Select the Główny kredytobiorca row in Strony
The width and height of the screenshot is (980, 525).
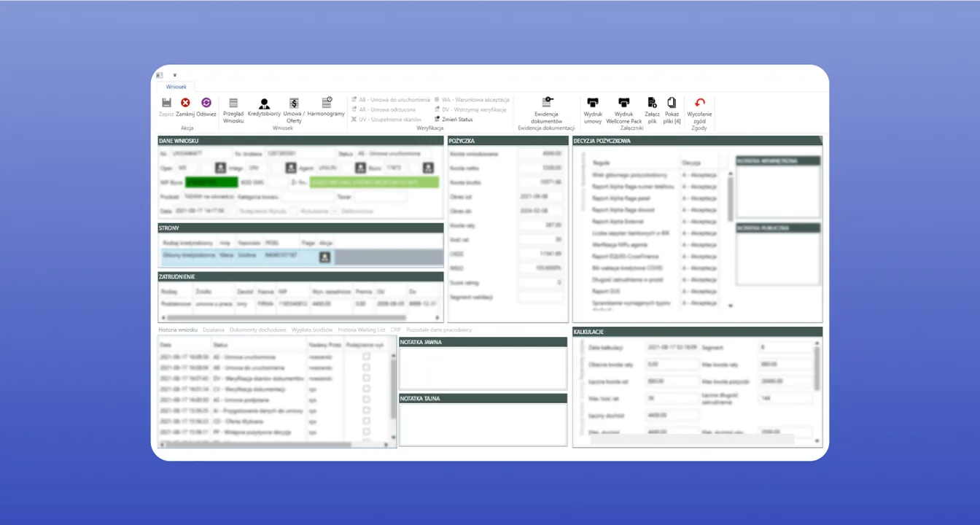[301, 257]
